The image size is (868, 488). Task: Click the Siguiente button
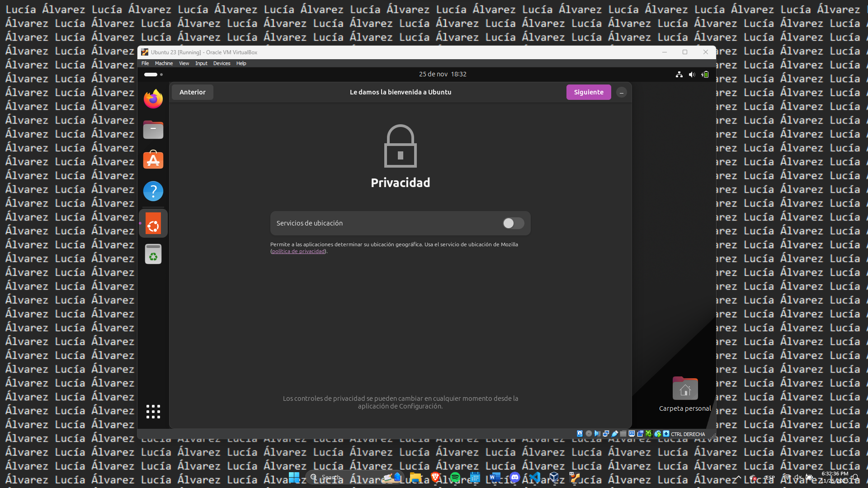588,92
